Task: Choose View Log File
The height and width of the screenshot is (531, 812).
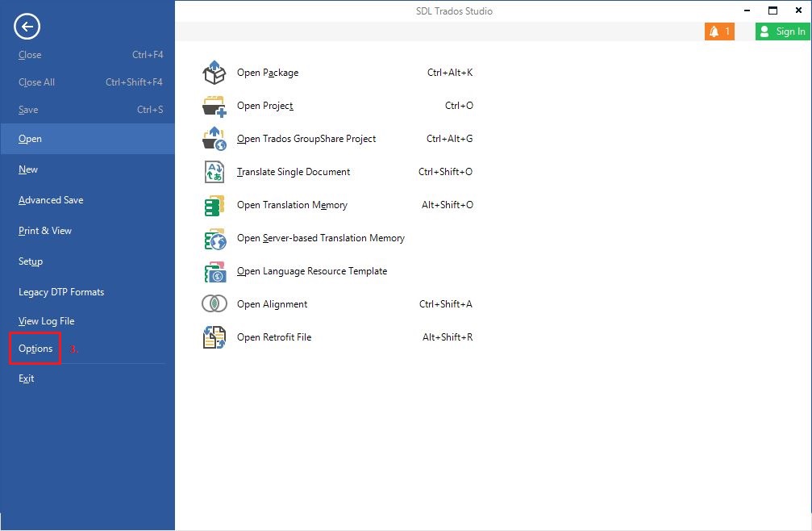Action: pyautogui.click(x=47, y=321)
